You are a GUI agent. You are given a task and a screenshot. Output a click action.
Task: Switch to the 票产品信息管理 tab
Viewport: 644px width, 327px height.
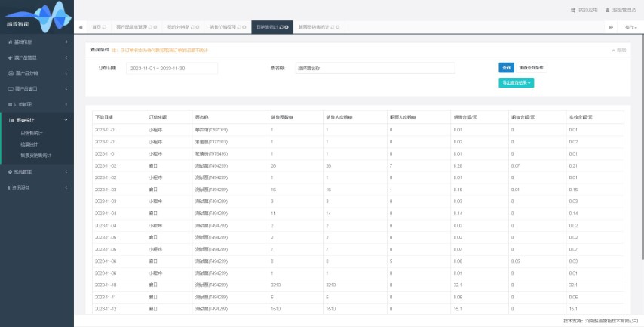(131, 27)
